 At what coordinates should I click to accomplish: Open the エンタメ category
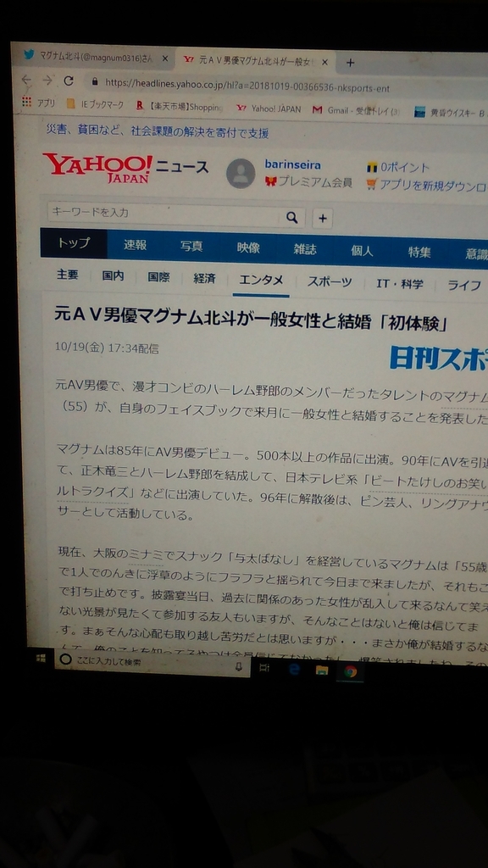click(x=261, y=280)
